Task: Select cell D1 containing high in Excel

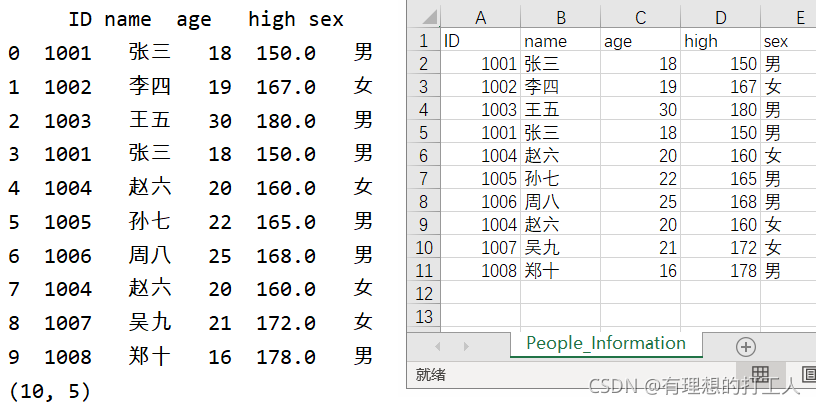Action: click(x=721, y=41)
